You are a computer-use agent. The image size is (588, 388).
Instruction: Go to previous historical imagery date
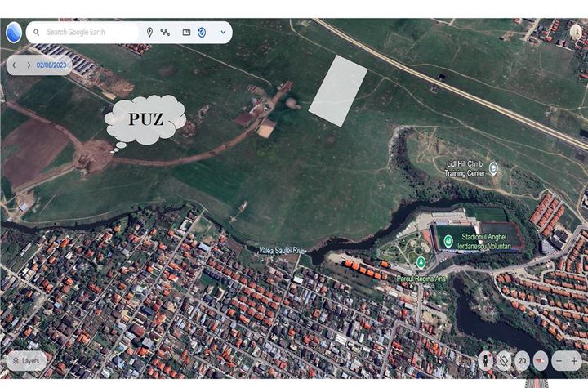(14, 65)
